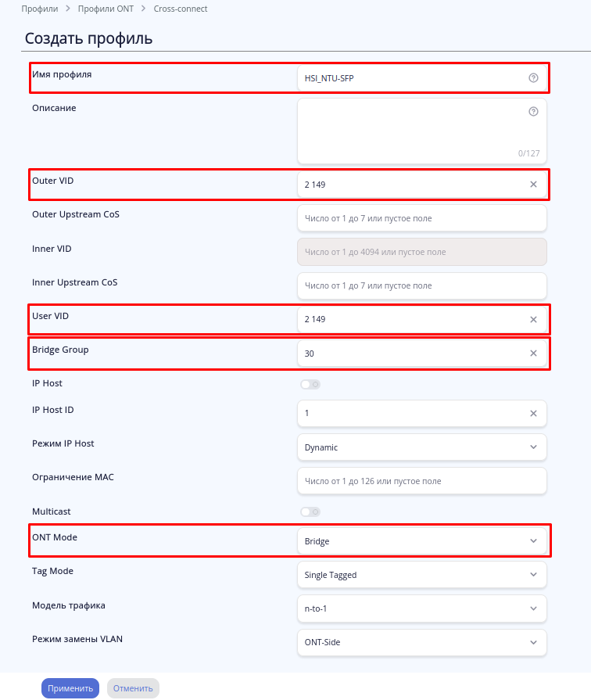Open the Tag Mode dropdown
The image size is (591, 700).
pos(421,575)
